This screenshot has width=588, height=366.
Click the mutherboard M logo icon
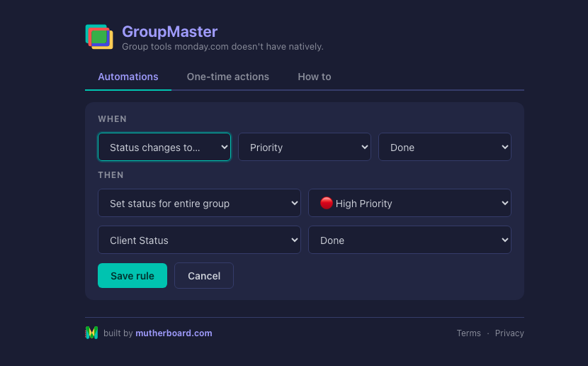click(x=91, y=333)
